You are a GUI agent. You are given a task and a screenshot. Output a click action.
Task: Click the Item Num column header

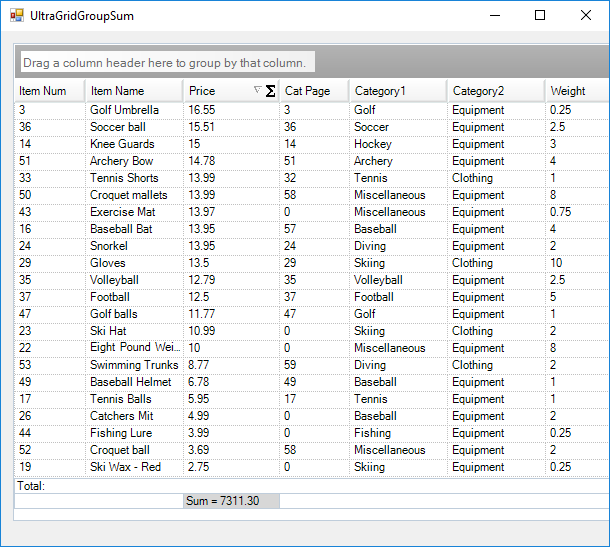point(49,91)
